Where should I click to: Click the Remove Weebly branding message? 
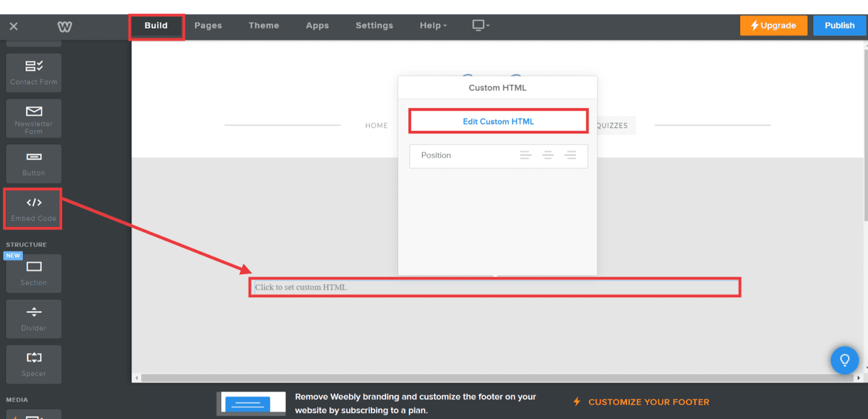click(416, 403)
